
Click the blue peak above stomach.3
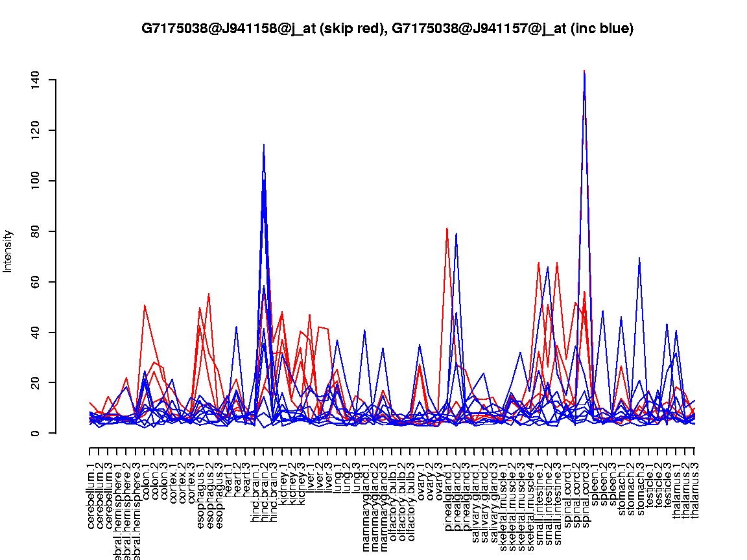point(639,259)
